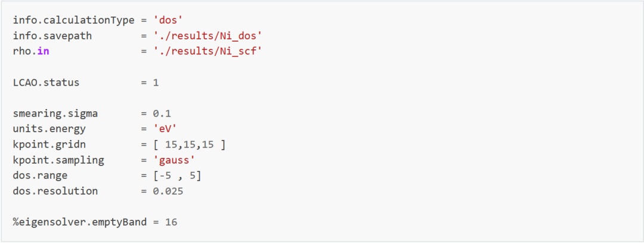Click the 'eV' energy unit string

pyautogui.click(x=165, y=129)
